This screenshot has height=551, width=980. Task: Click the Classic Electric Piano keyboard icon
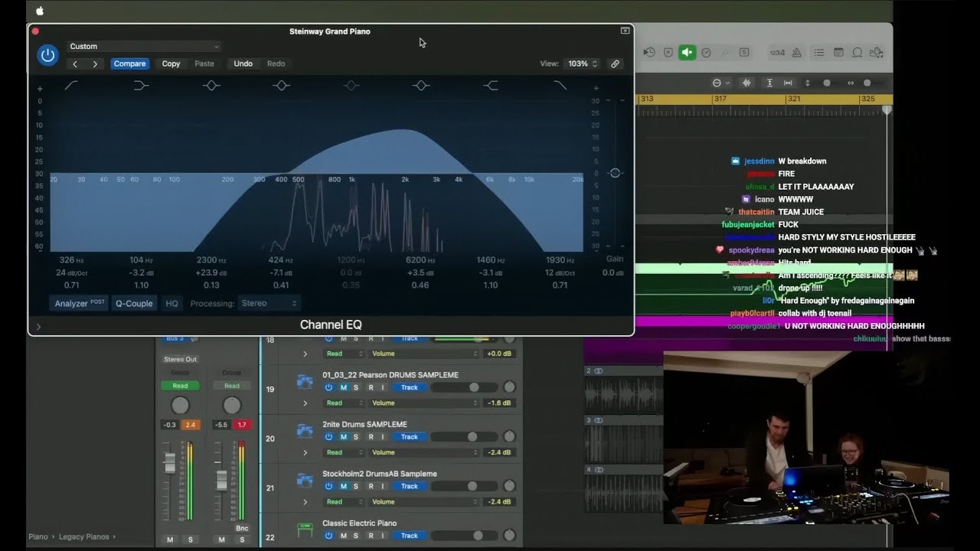coord(305,528)
